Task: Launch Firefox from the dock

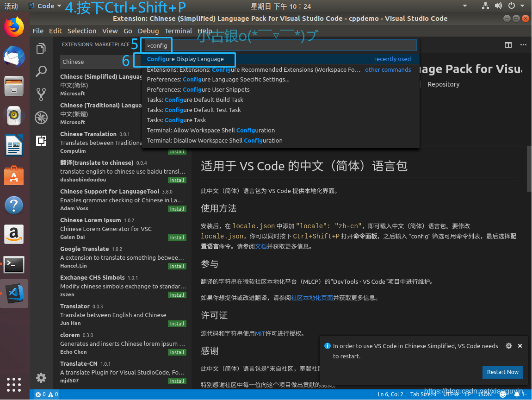Action: pyautogui.click(x=14, y=27)
